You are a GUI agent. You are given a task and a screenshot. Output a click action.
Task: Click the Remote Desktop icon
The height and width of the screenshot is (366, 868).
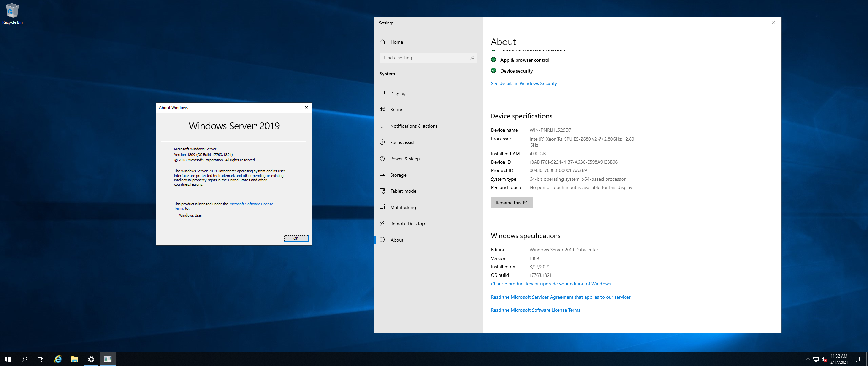click(x=382, y=223)
